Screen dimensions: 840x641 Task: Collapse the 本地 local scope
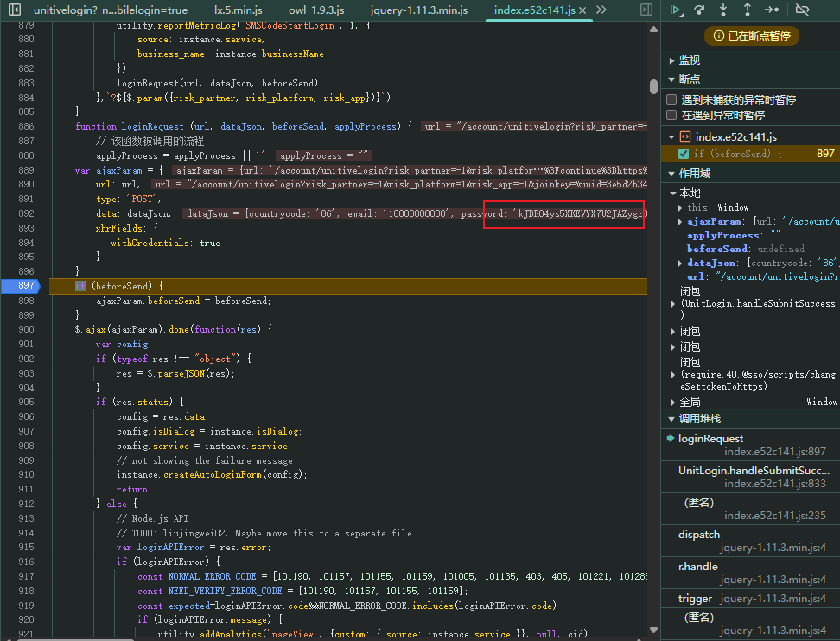pyautogui.click(x=673, y=193)
